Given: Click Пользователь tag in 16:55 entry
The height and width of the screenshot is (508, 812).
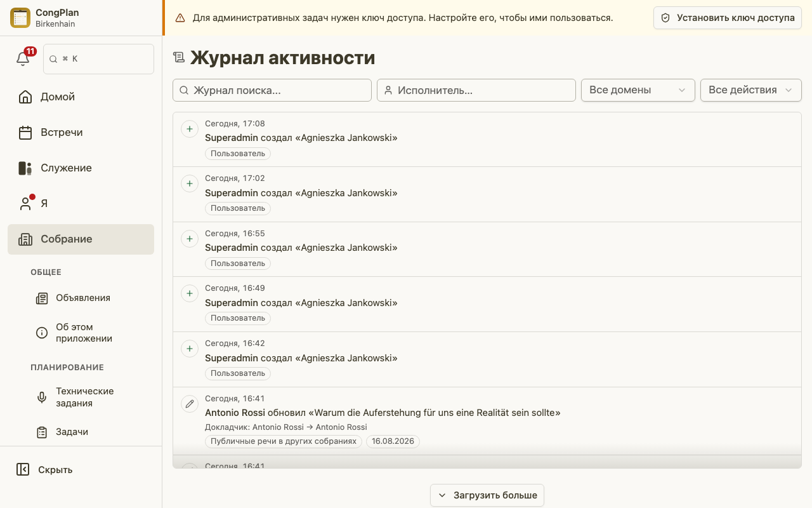Looking at the screenshot, I should [238, 264].
